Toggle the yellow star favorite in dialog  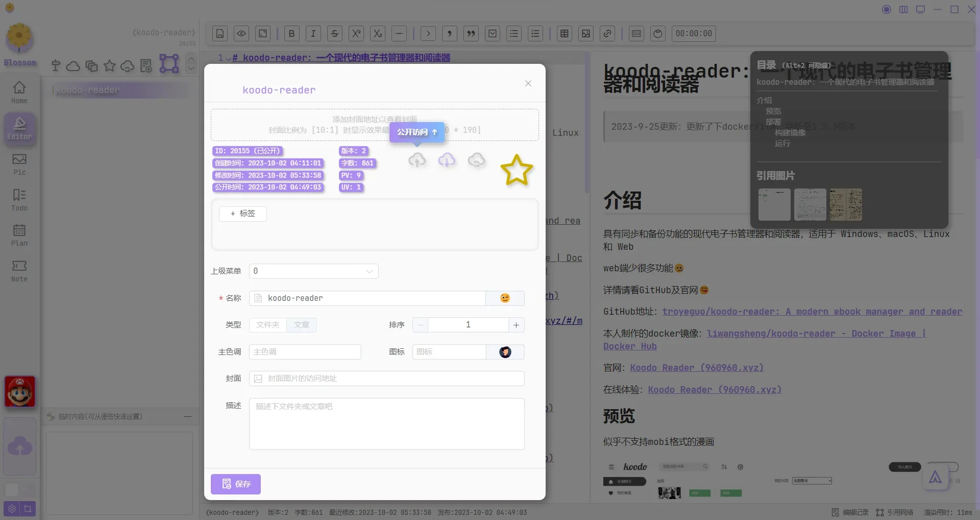(517, 170)
